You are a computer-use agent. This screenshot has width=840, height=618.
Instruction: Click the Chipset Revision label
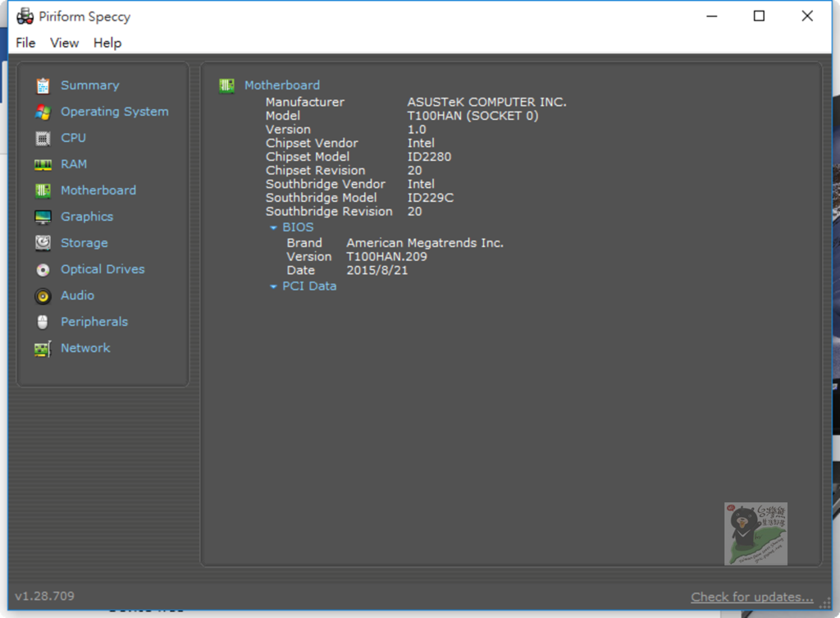[316, 171]
